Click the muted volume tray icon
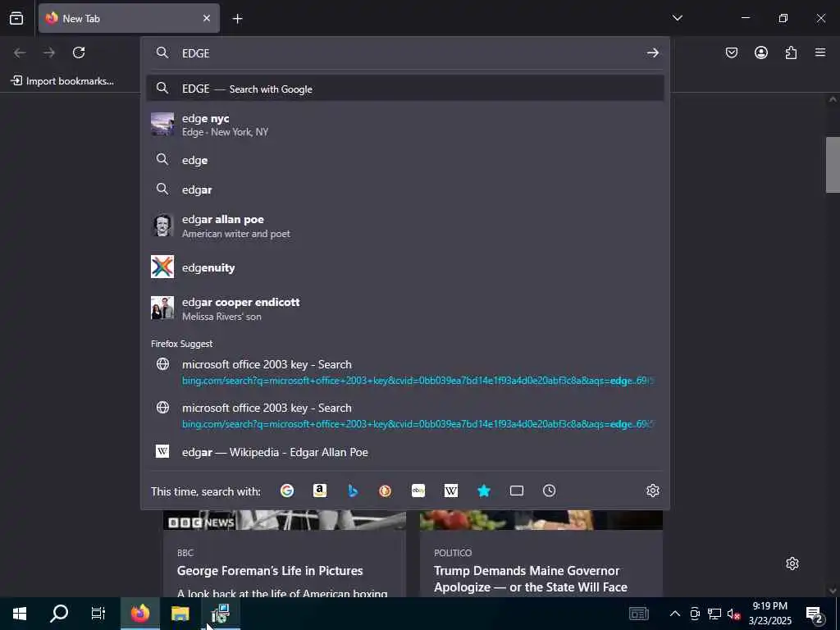This screenshot has height=630, width=840. [x=733, y=614]
